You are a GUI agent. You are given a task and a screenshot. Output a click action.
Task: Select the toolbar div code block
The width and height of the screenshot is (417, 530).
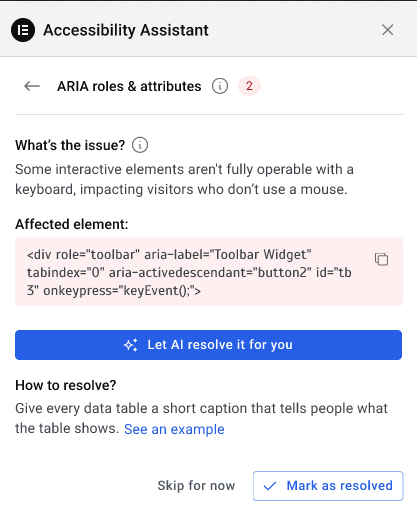pyautogui.click(x=209, y=272)
